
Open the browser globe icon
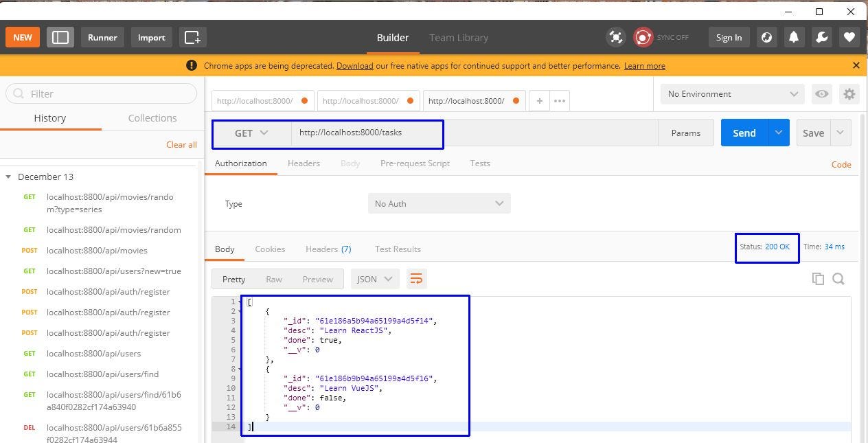[x=767, y=37]
